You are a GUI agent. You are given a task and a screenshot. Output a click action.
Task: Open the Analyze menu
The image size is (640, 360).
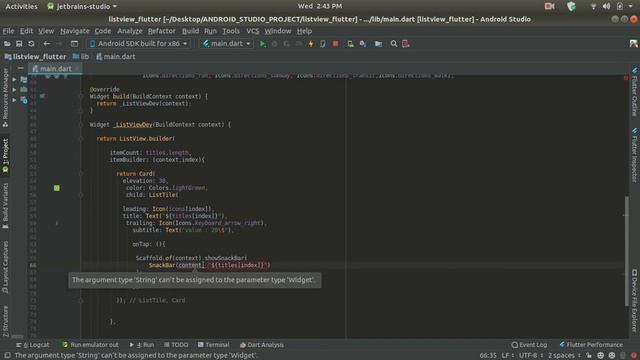pos(130,31)
